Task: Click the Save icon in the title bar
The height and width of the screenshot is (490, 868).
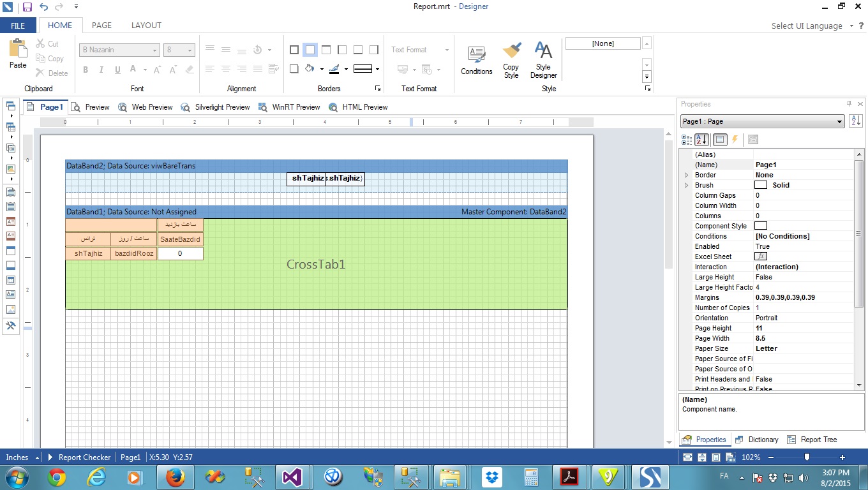Action: click(x=27, y=7)
